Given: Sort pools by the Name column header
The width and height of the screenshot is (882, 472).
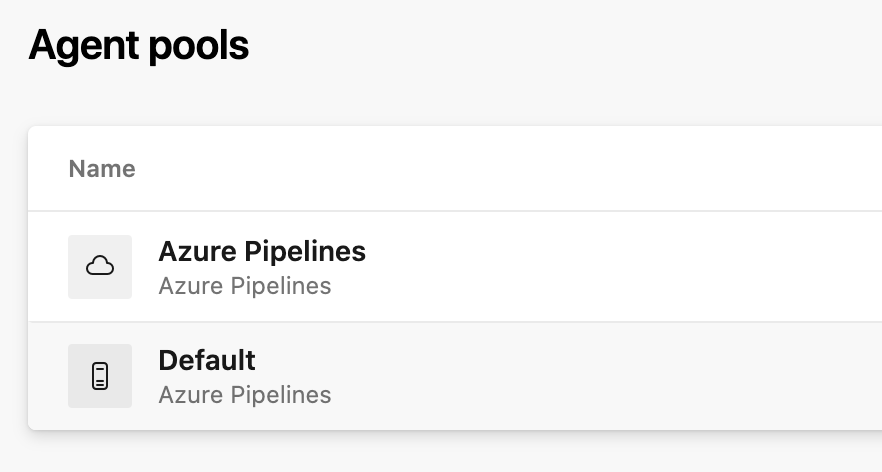Looking at the screenshot, I should pyautogui.click(x=102, y=169).
